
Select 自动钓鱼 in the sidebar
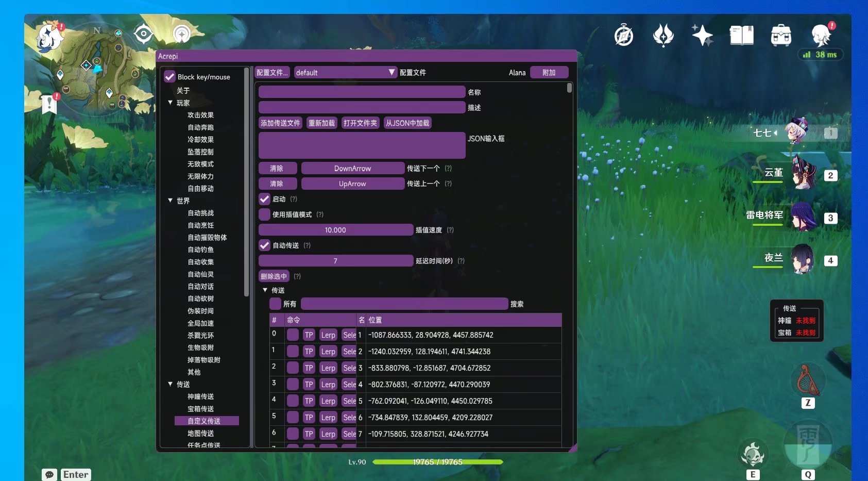200,250
